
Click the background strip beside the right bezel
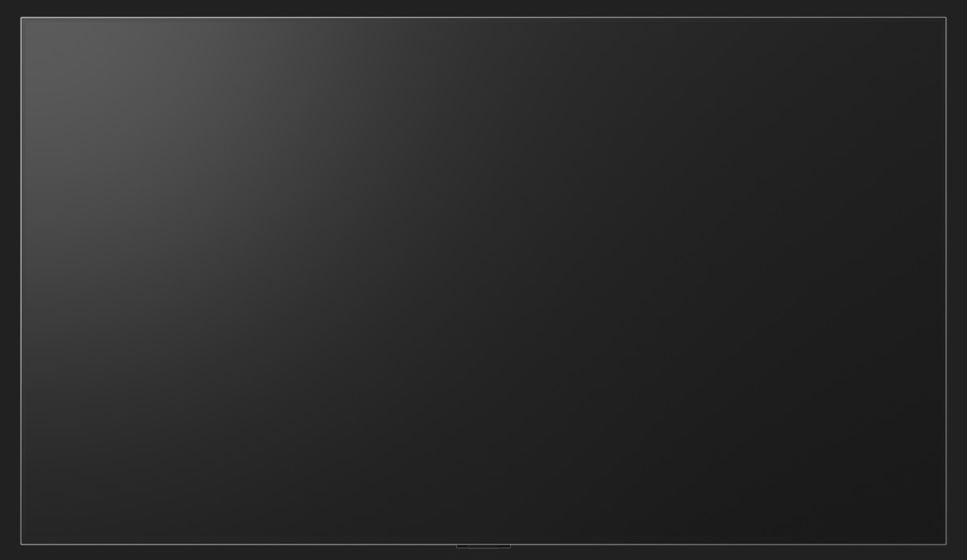(x=957, y=280)
